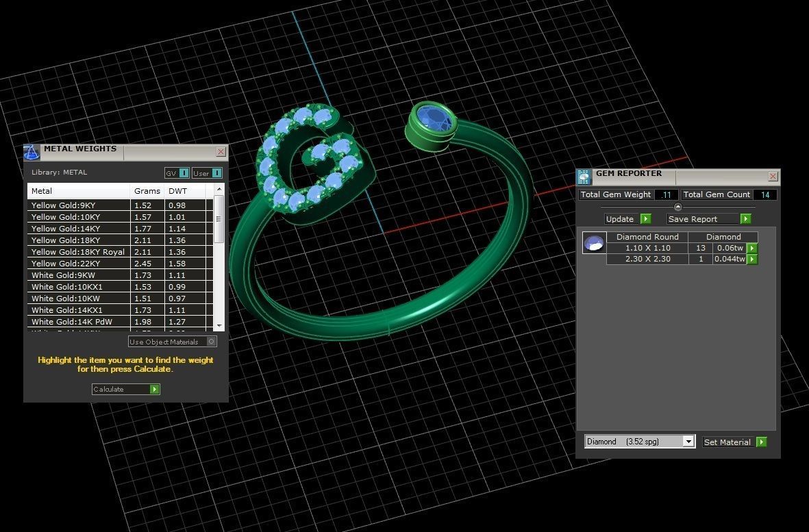Select the Yellow Gold:10KY row
This screenshot has height=532, width=809.
[120, 217]
